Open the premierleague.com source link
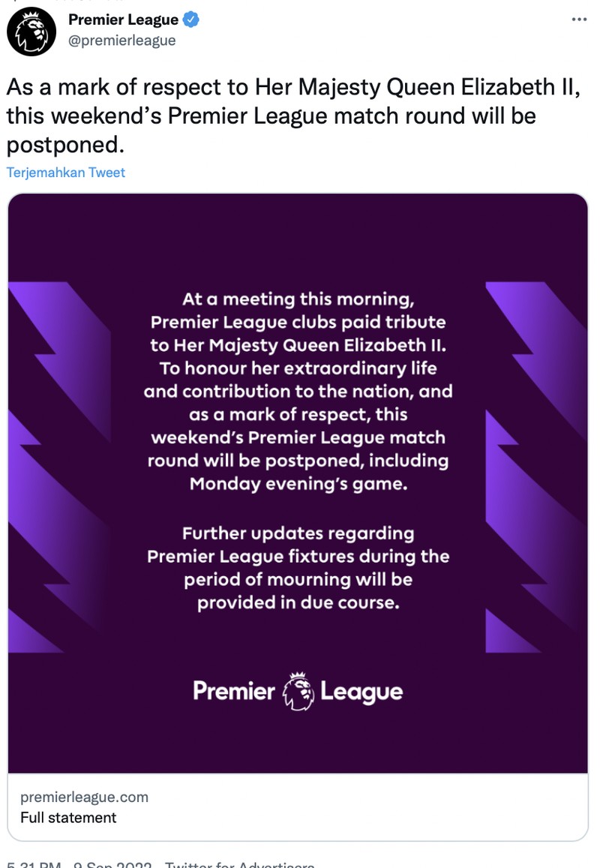Screen dimensions: 600x868 point(85,797)
